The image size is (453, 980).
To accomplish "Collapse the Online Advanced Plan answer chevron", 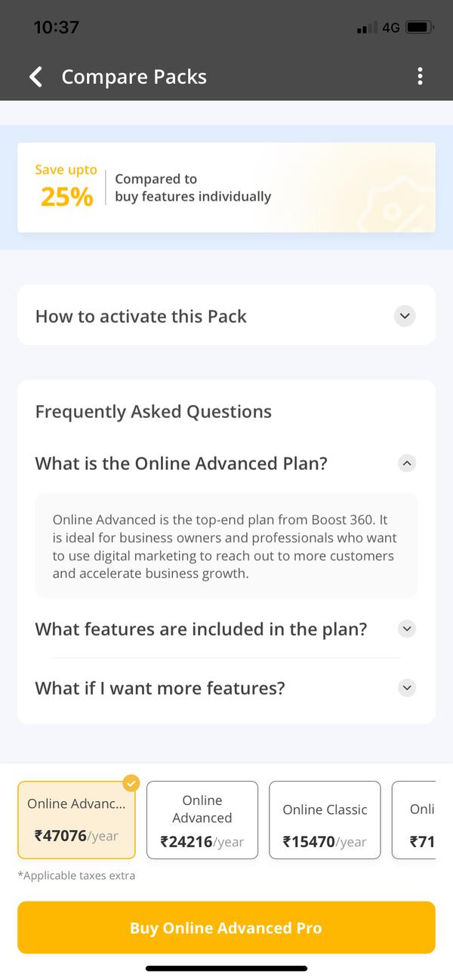I will [x=407, y=463].
